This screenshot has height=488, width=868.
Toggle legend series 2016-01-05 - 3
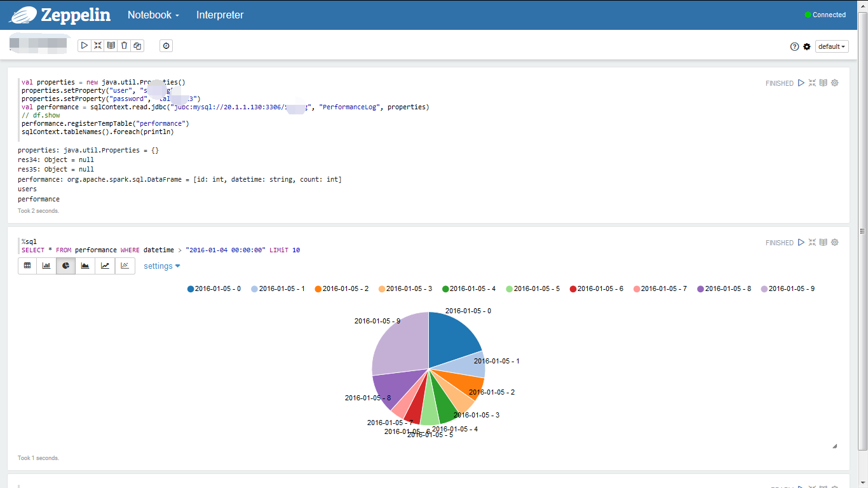click(x=405, y=288)
